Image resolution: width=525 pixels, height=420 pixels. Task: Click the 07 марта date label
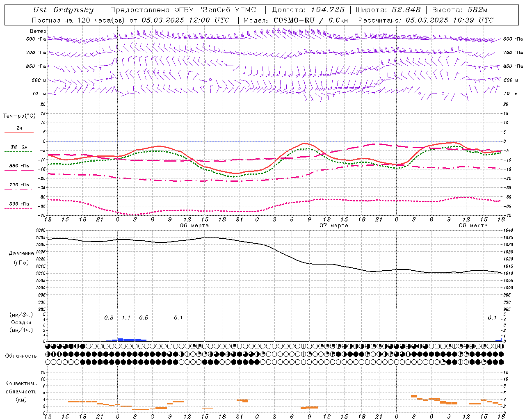click(x=334, y=226)
